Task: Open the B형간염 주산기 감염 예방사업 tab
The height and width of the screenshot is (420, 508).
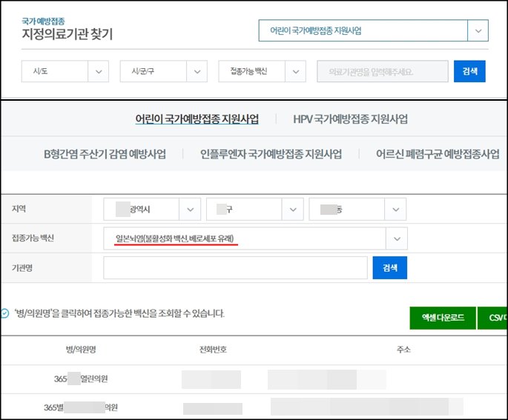Action: [x=105, y=153]
